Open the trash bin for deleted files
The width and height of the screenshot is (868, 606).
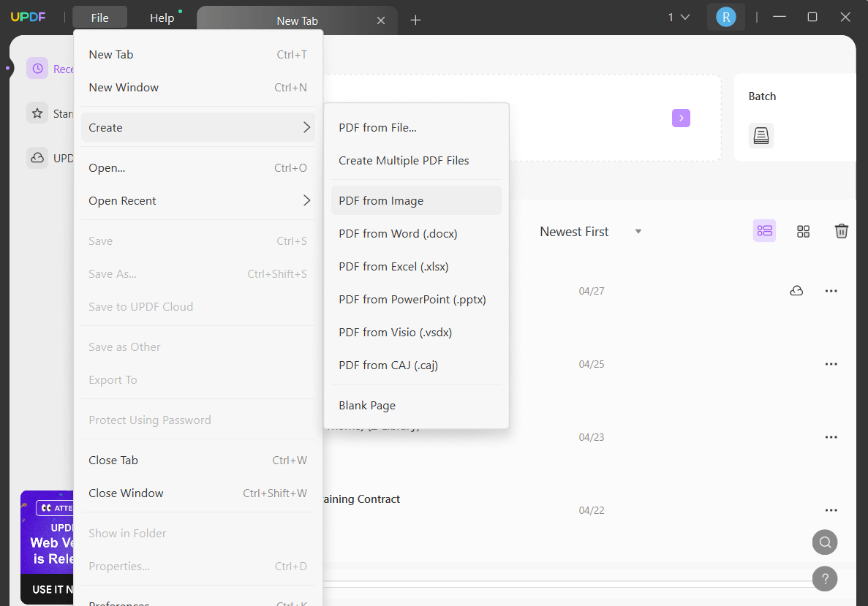point(841,231)
